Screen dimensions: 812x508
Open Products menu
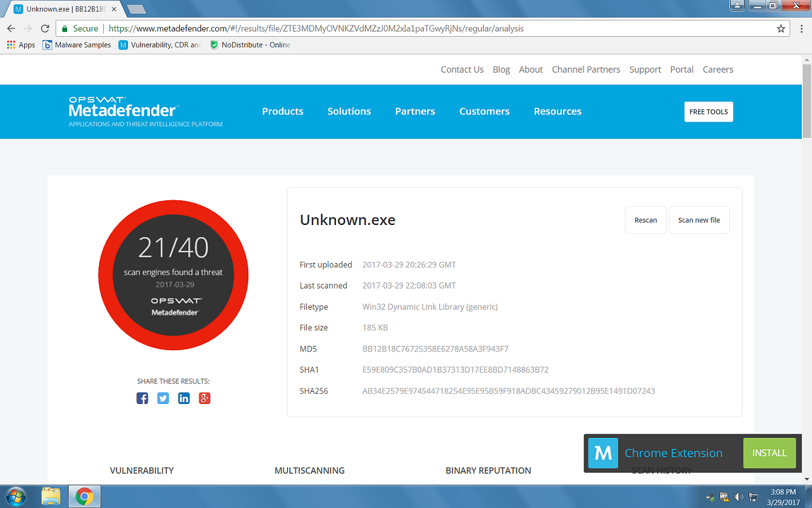(283, 111)
